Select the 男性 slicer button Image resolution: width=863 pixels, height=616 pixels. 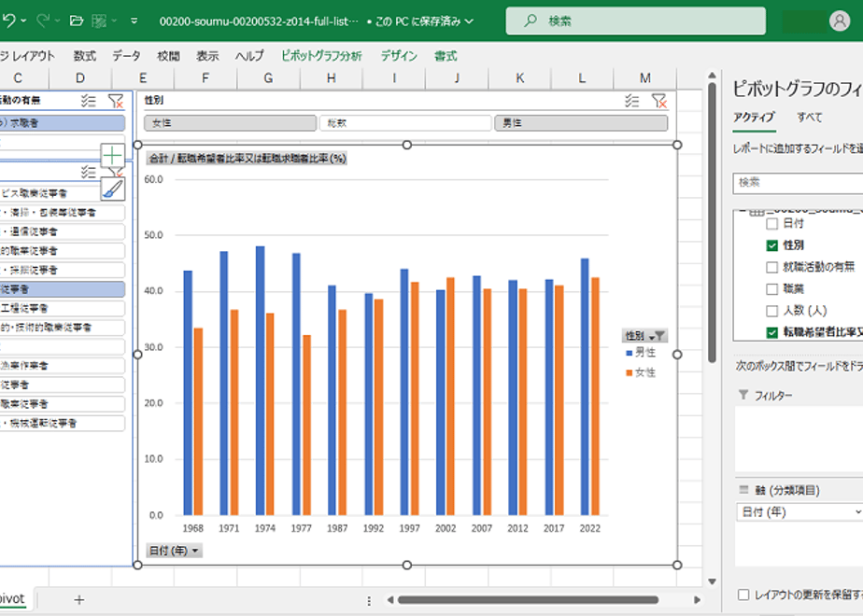click(x=581, y=123)
